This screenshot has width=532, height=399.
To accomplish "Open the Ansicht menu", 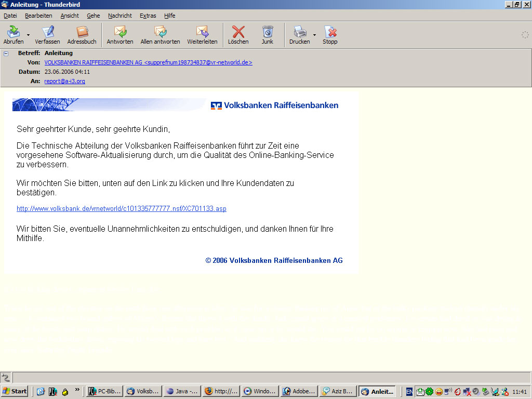I will (x=70, y=16).
